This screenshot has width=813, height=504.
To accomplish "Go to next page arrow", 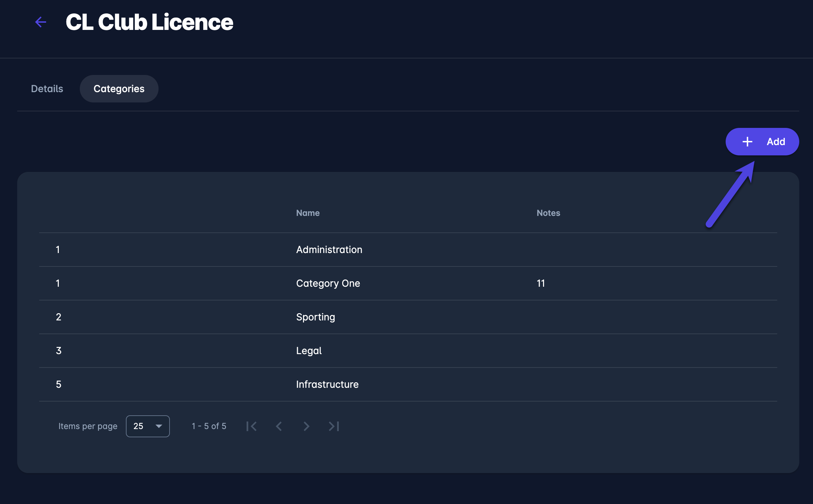I will click(x=306, y=426).
